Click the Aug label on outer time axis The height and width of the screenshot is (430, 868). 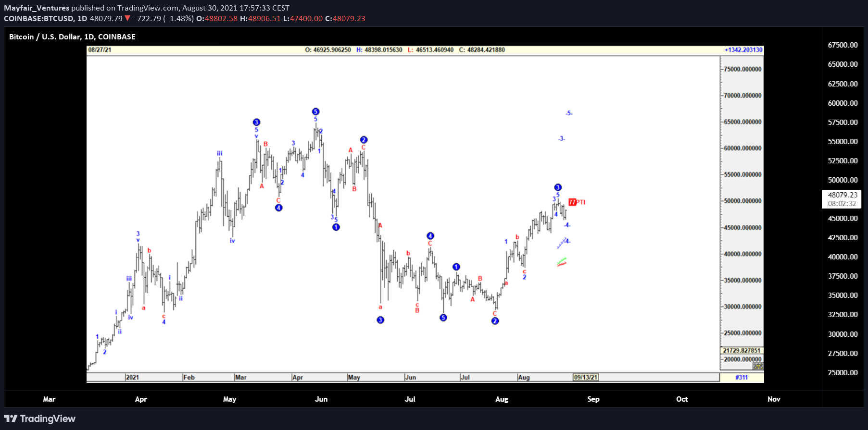tap(502, 399)
